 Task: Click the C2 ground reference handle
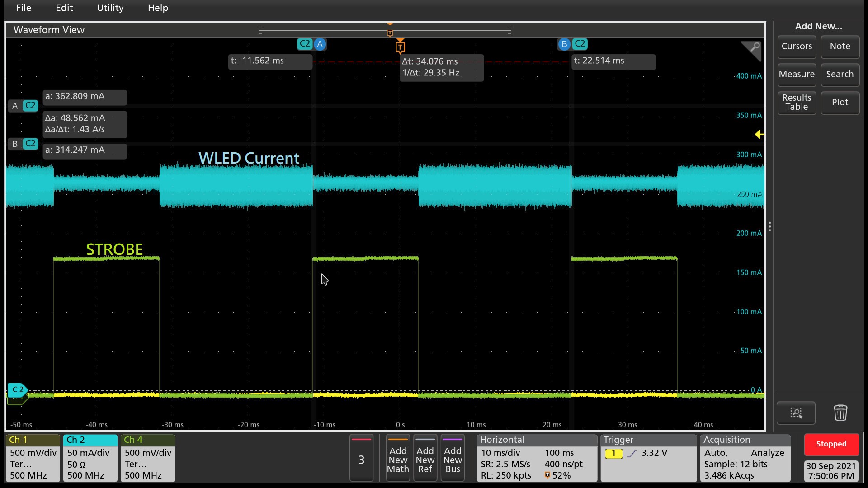tap(17, 389)
